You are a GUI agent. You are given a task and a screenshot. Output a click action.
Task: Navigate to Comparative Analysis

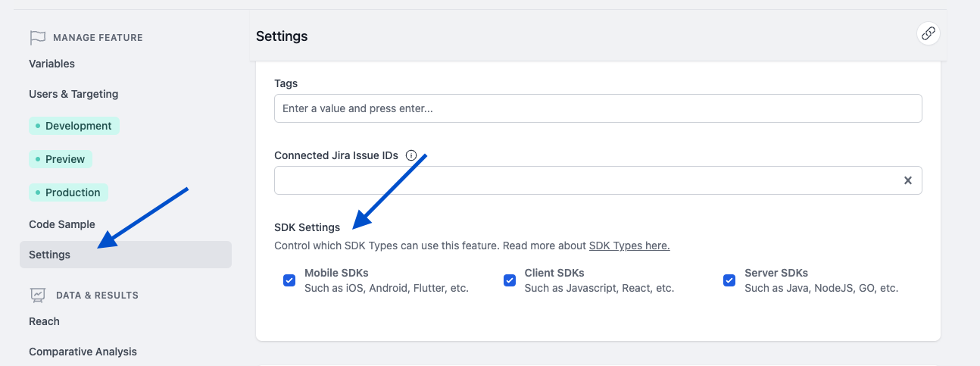click(83, 352)
